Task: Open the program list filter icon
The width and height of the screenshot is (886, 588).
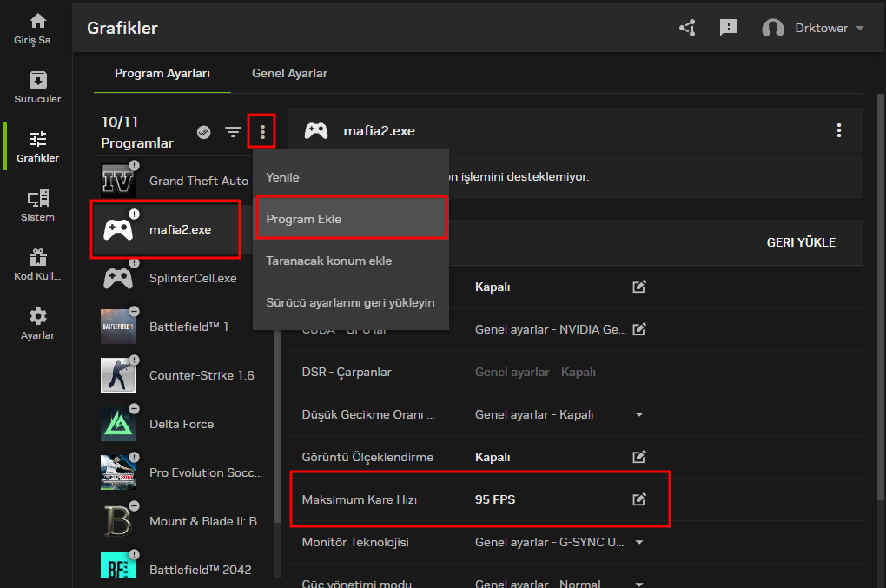Action: click(x=234, y=132)
